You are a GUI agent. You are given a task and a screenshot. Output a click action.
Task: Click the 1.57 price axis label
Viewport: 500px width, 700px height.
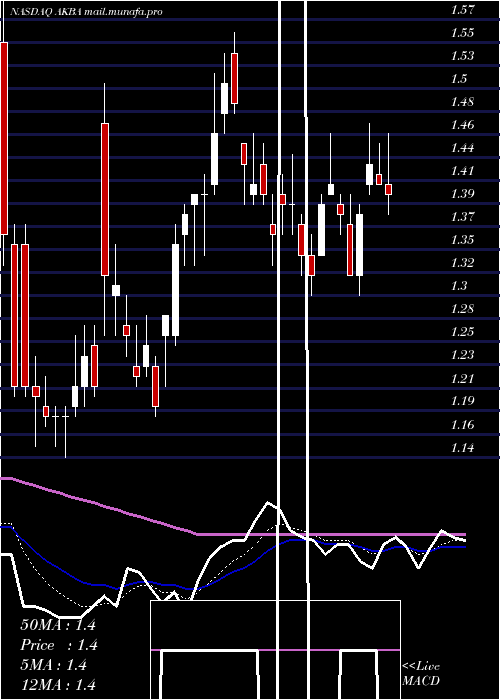pyautogui.click(x=462, y=10)
